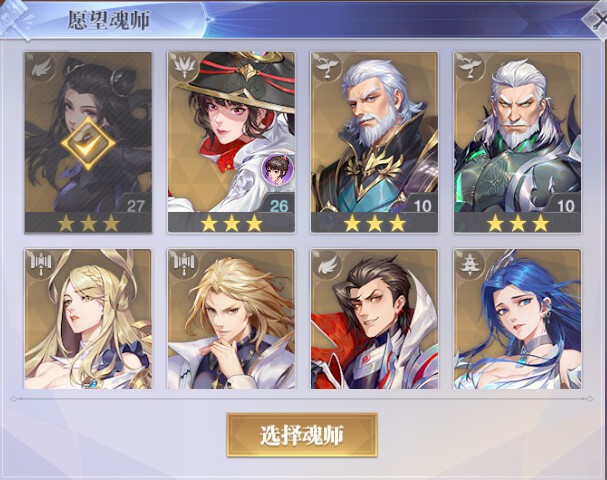The width and height of the screenshot is (607, 480).
Task: Click the tree class icon on the blue-haired woman card
Action: point(470,264)
